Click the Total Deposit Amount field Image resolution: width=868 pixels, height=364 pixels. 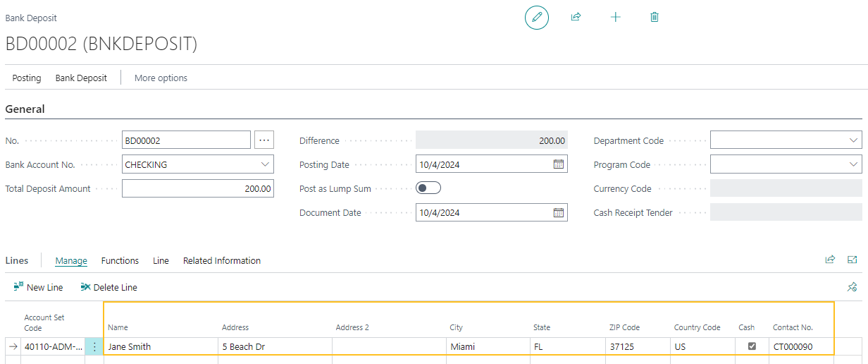tap(197, 188)
